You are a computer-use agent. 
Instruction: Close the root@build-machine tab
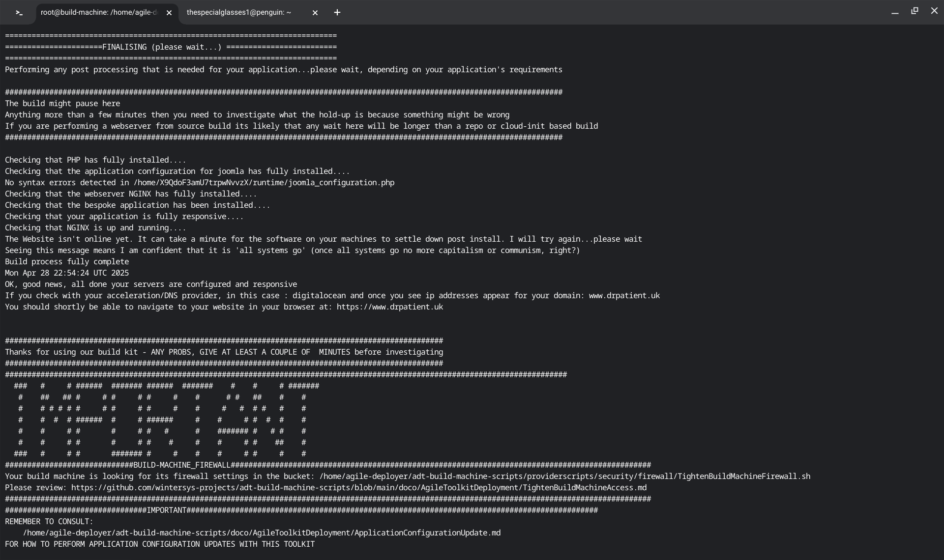tap(169, 13)
